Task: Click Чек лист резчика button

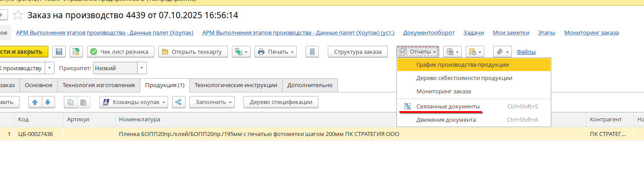Action: (121, 52)
